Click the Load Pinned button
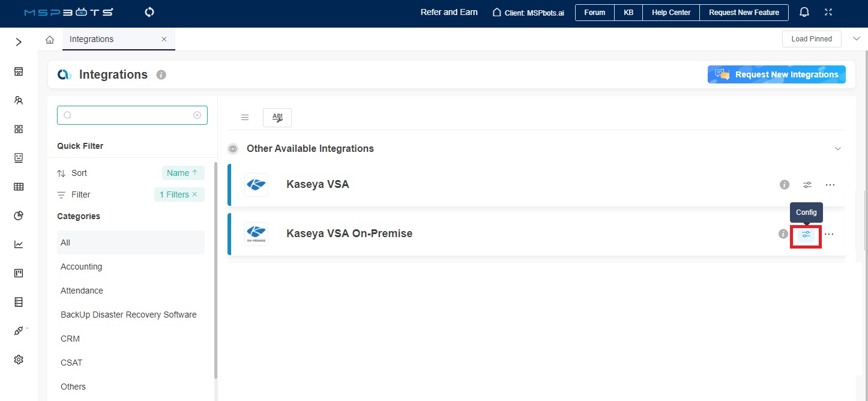Viewport: 868px width, 401px height. [x=812, y=39]
